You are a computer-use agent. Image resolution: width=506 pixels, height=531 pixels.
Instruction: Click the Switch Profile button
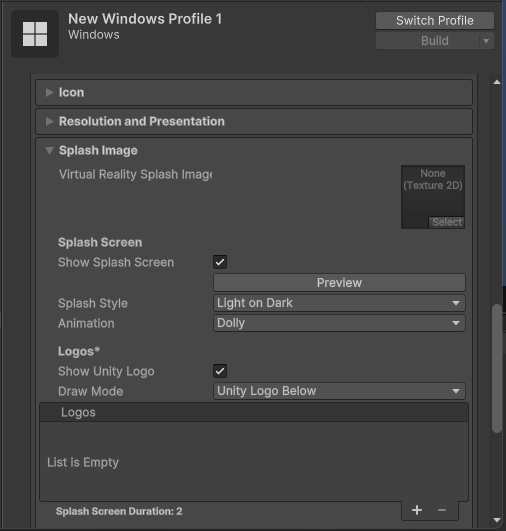(x=435, y=21)
